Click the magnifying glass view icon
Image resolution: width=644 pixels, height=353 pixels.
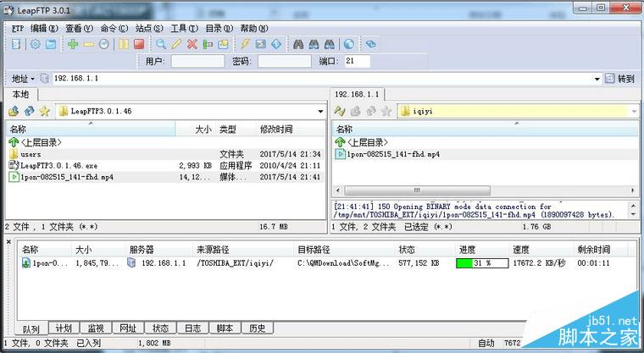[x=161, y=44]
